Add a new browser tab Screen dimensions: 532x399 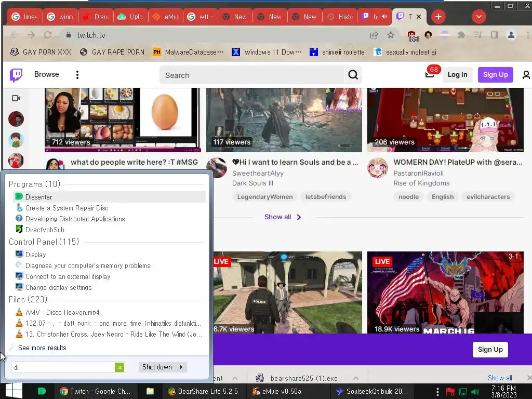[x=438, y=17]
